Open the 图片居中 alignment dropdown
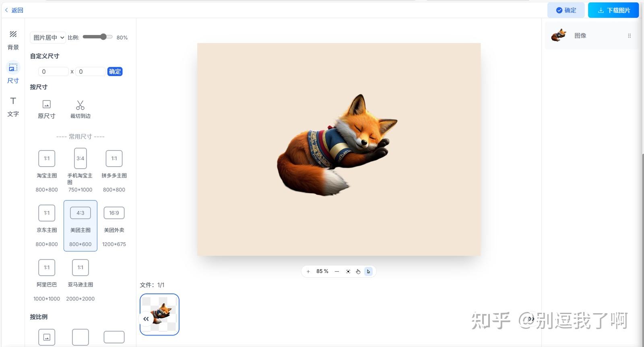The image size is (644, 347). 48,37
